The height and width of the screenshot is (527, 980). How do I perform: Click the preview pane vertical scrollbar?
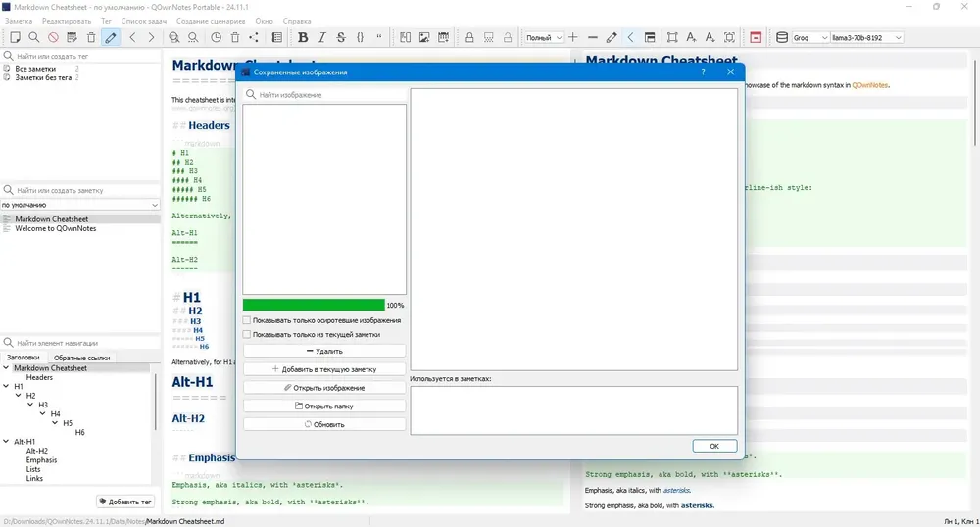pos(974,102)
